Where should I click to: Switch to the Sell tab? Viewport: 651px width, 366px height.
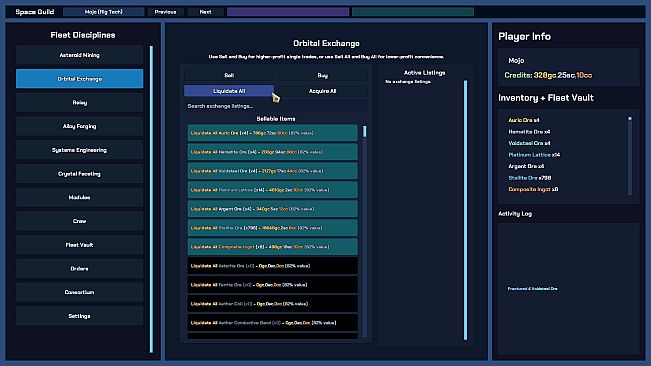[x=229, y=75]
